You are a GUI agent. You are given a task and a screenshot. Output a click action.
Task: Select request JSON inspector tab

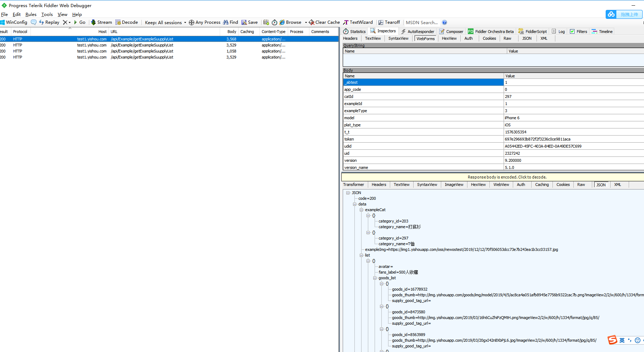coord(527,38)
